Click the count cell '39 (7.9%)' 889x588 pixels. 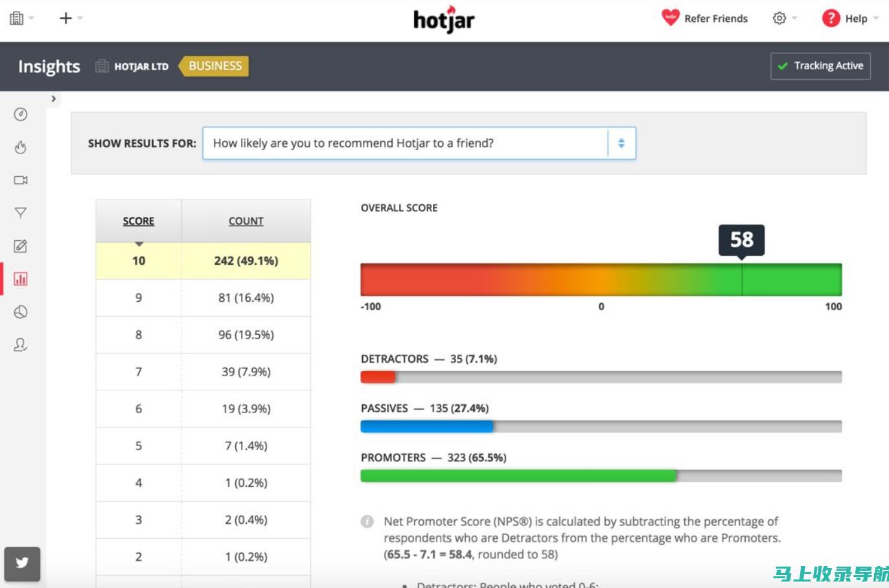coord(246,372)
